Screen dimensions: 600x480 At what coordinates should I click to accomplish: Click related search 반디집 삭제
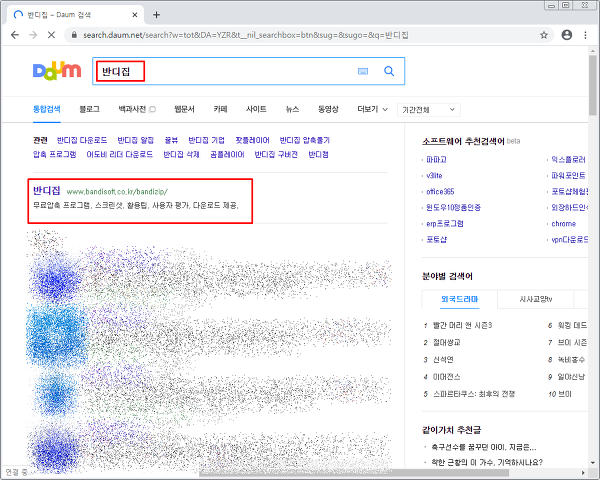click(181, 155)
